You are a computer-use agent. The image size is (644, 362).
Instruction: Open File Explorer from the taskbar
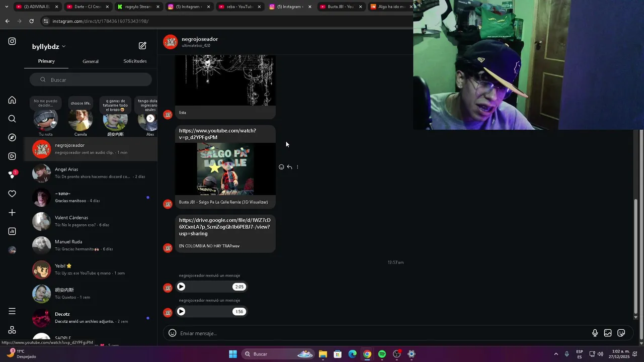(x=323, y=354)
